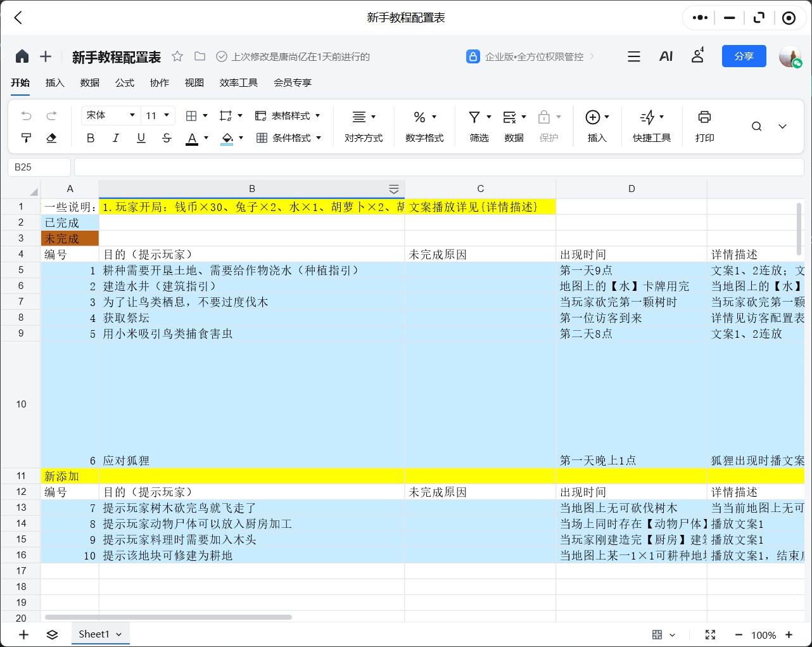Open the collaborators icon
This screenshot has height=647, width=812.
(697, 56)
